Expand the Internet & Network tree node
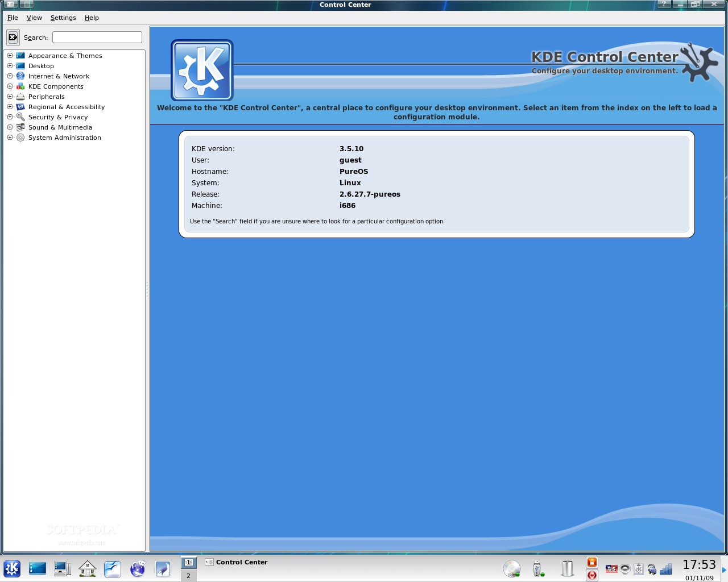This screenshot has width=728, height=582. pos(10,76)
